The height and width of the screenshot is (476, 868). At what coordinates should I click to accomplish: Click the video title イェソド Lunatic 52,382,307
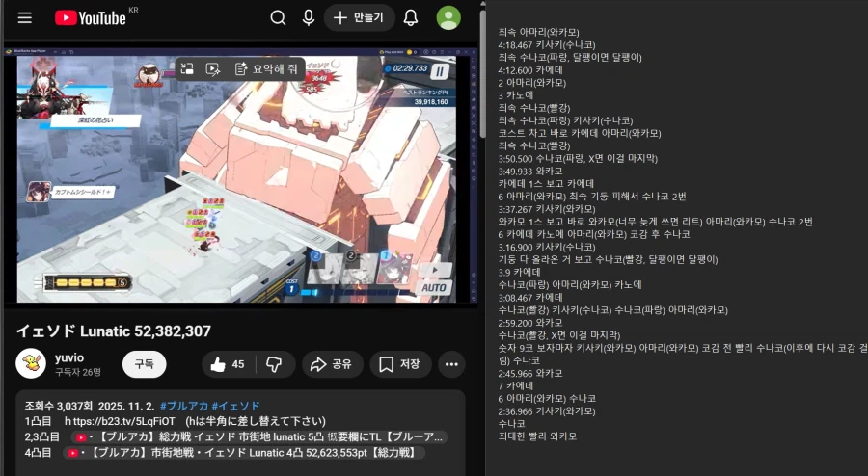coord(114,331)
